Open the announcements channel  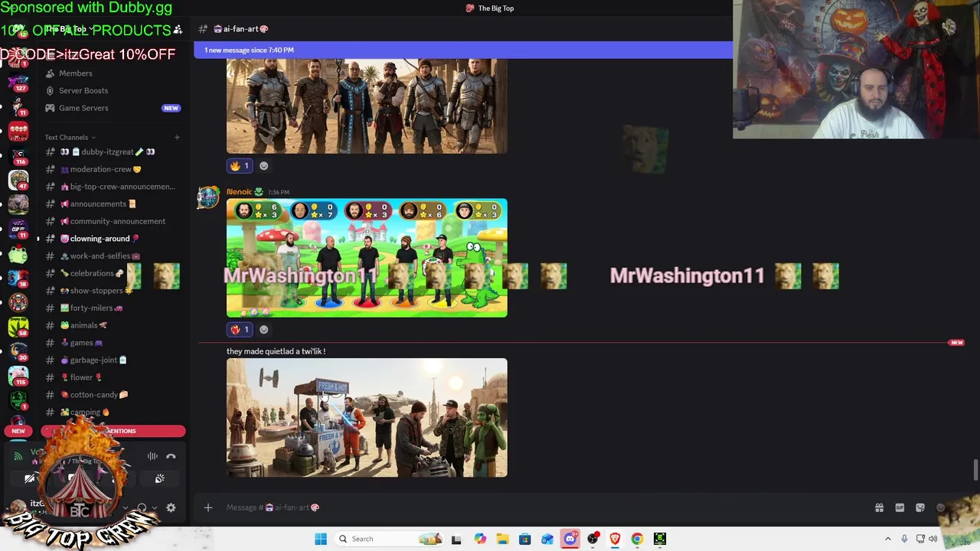pos(98,204)
